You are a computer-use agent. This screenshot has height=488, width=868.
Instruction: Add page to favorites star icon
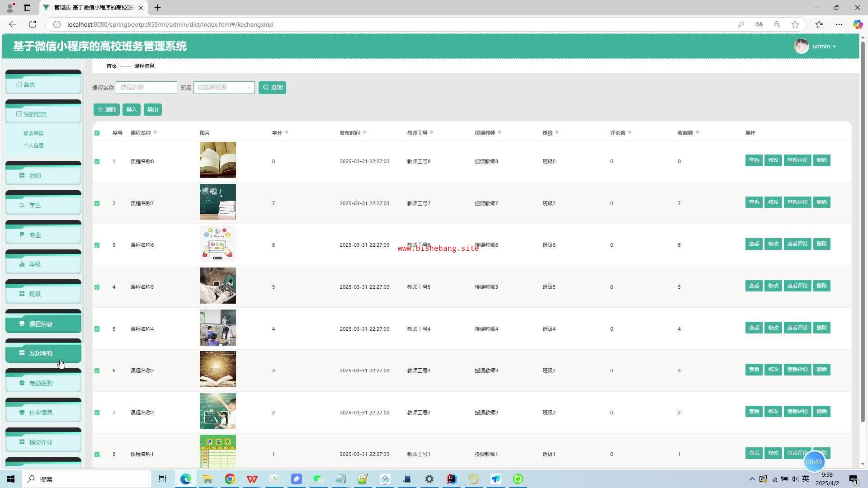click(x=795, y=24)
